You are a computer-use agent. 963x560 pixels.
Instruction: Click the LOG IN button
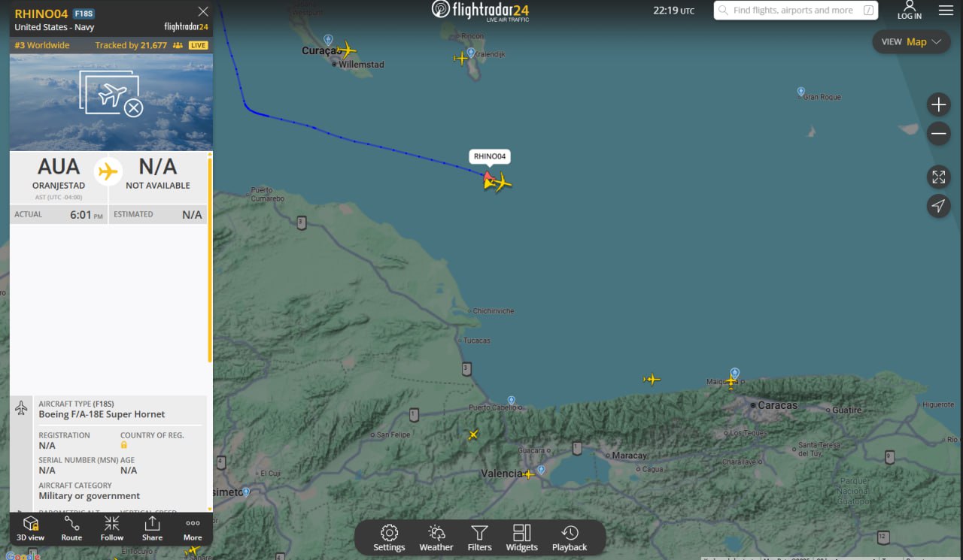pyautogui.click(x=909, y=11)
